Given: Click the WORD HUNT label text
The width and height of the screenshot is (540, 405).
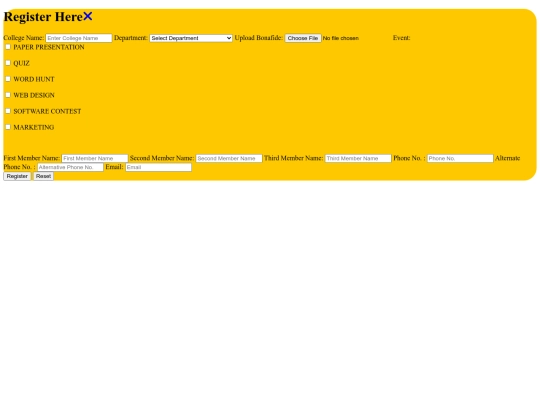Looking at the screenshot, I should click(x=34, y=79).
